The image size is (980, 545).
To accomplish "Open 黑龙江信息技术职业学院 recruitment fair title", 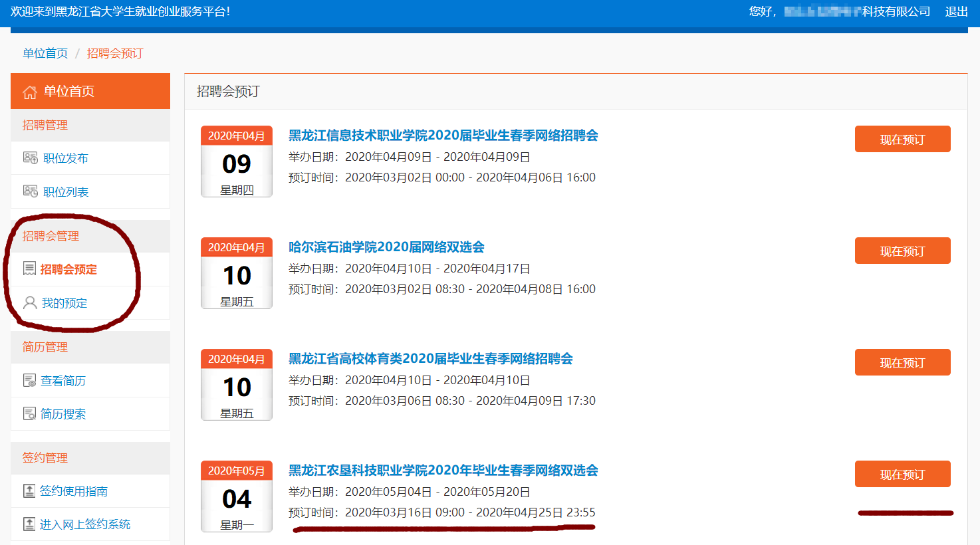I will [x=443, y=136].
